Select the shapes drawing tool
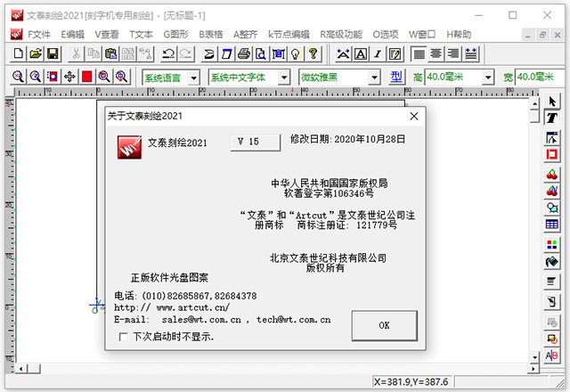 tap(552, 208)
